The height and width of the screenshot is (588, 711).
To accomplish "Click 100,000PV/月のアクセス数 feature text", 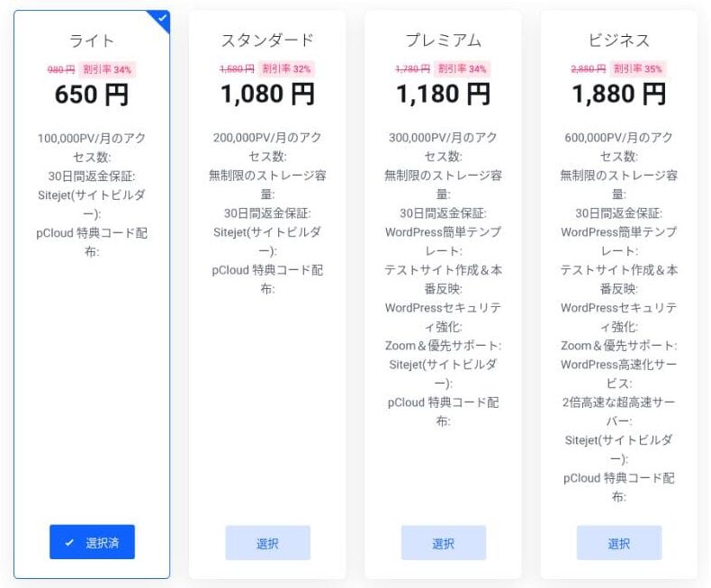I will (x=92, y=147).
